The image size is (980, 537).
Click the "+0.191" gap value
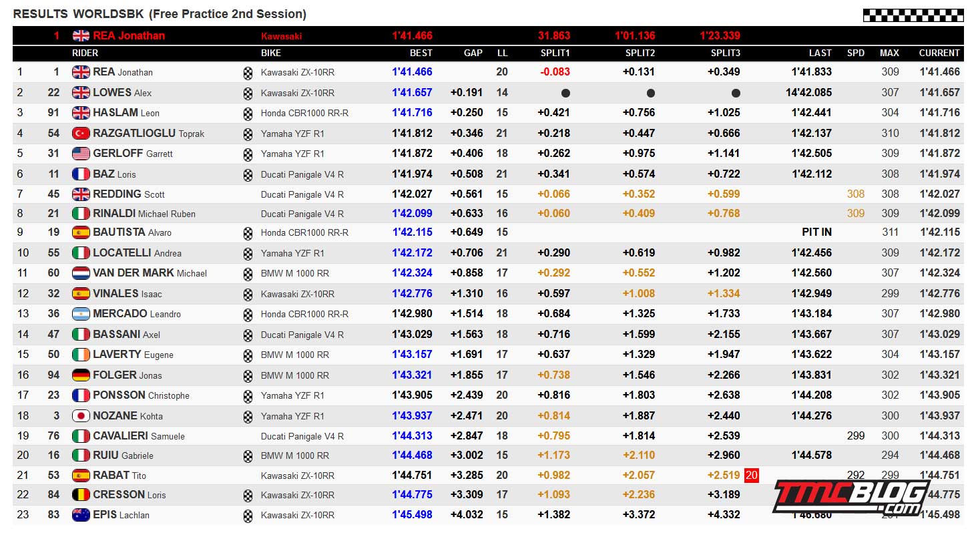pyautogui.click(x=467, y=93)
